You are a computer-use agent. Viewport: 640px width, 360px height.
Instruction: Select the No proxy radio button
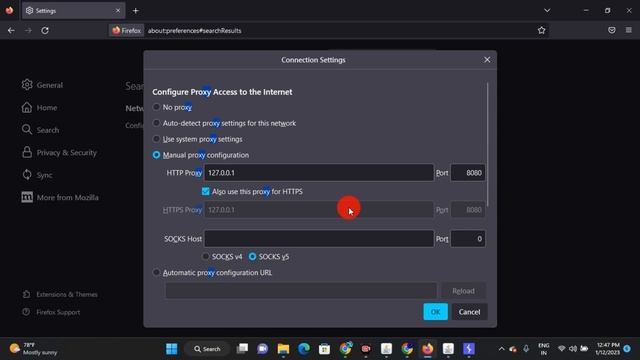coord(156,107)
